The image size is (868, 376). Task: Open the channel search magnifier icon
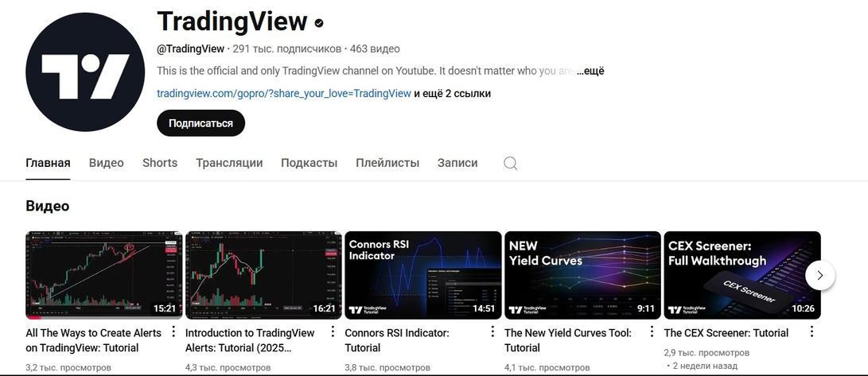pyautogui.click(x=511, y=163)
